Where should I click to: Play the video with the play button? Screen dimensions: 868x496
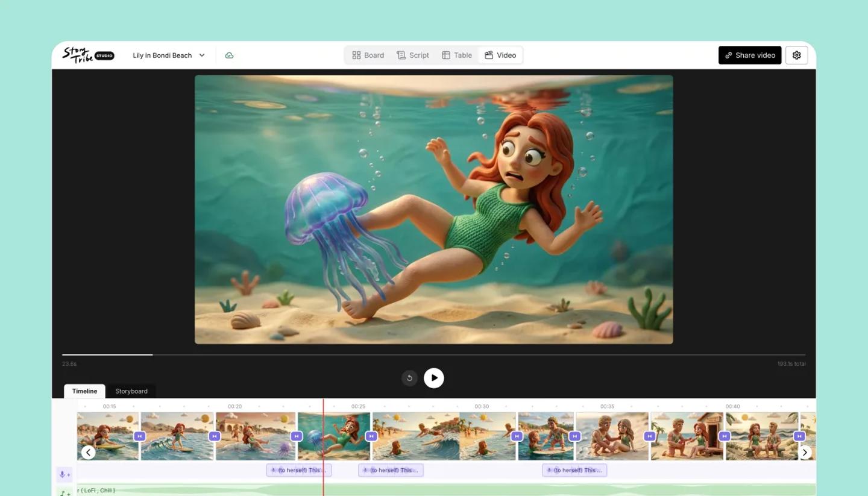(434, 378)
